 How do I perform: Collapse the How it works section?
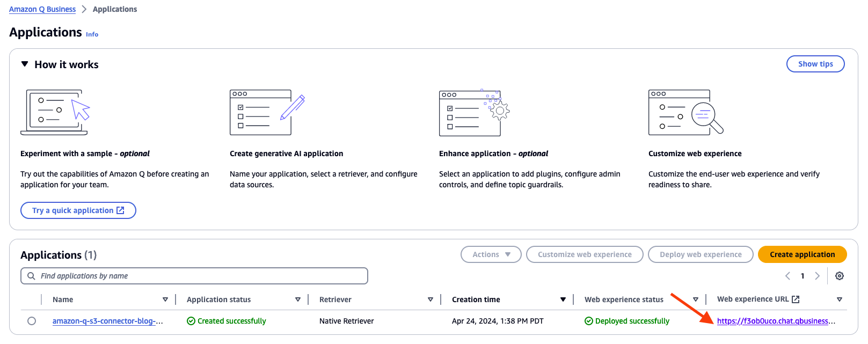click(x=24, y=64)
